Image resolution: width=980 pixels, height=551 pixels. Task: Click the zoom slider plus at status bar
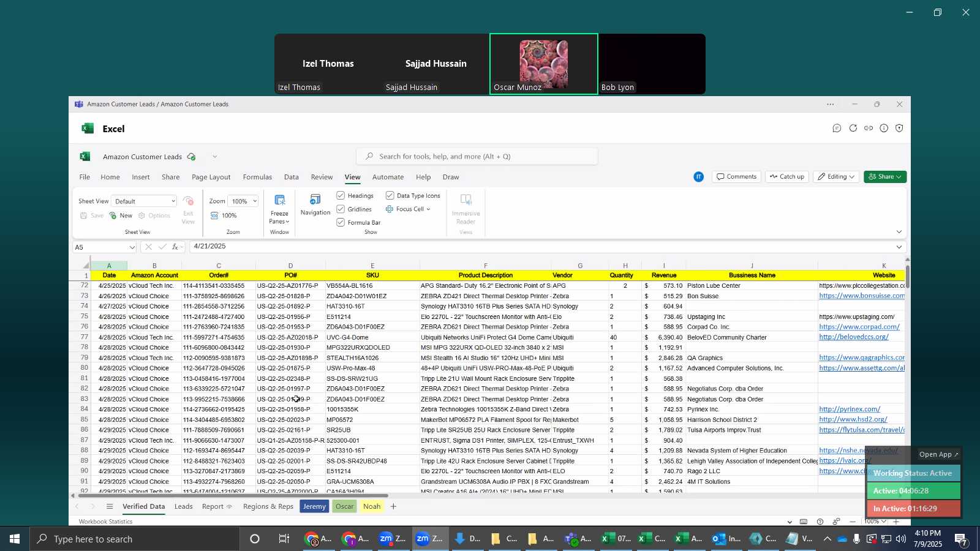tap(896, 522)
